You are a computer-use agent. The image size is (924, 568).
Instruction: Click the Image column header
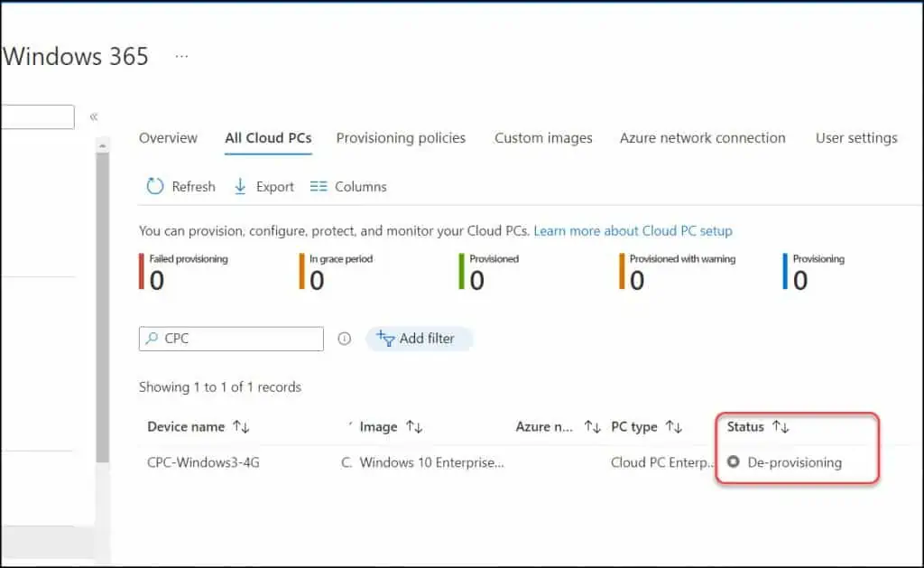(378, 426)
